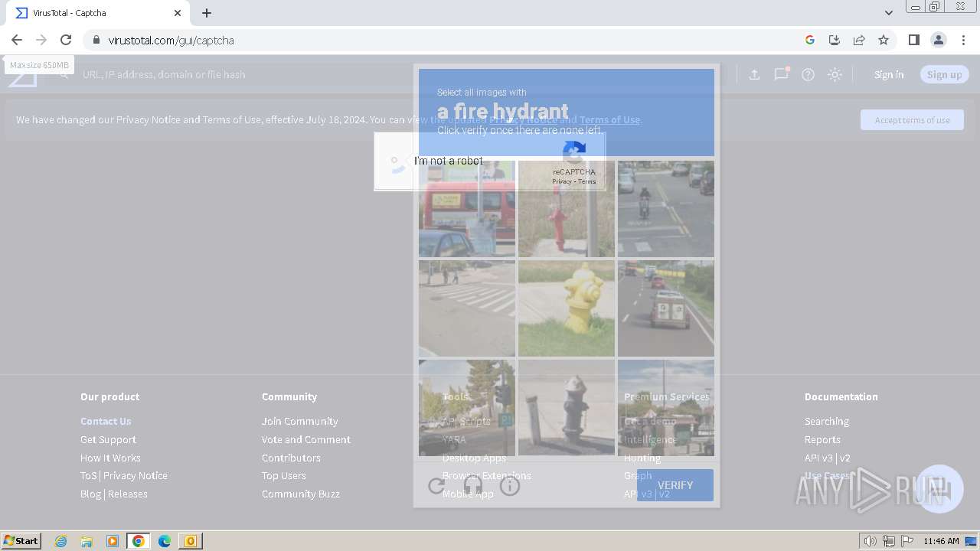Select the yellow fire hydrant image tile
Viewport: 980px width, 551px height.
[x=567, y=308]
